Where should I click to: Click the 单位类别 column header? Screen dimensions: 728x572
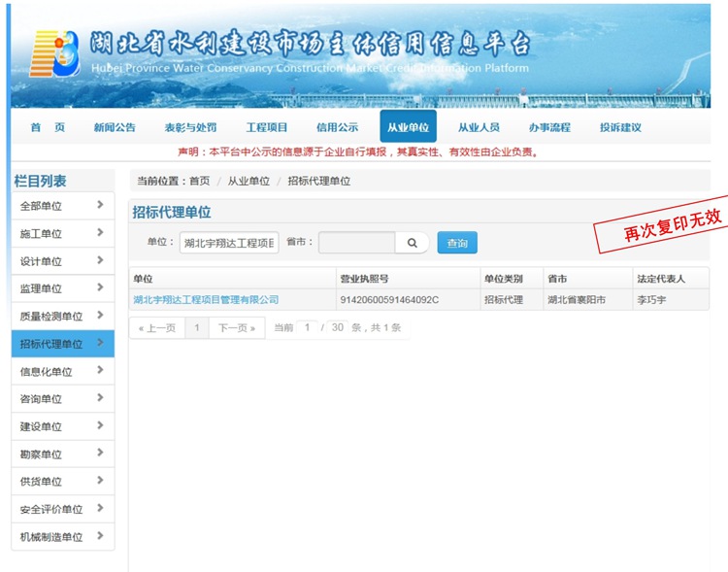[x=512, y=279]
